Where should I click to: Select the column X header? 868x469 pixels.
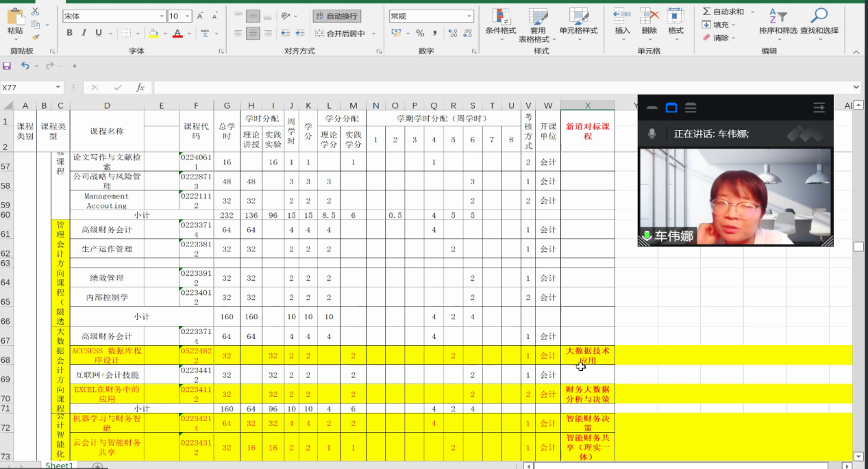point(587,105)
